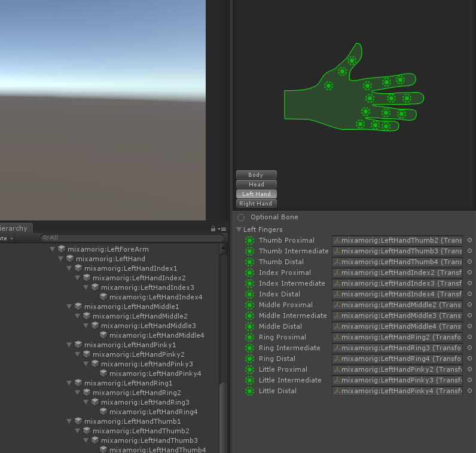The width and height of the screenshot is (476, 453).
Task: Switch to the Hierarchy tab
Action: [x=15, y=228]
